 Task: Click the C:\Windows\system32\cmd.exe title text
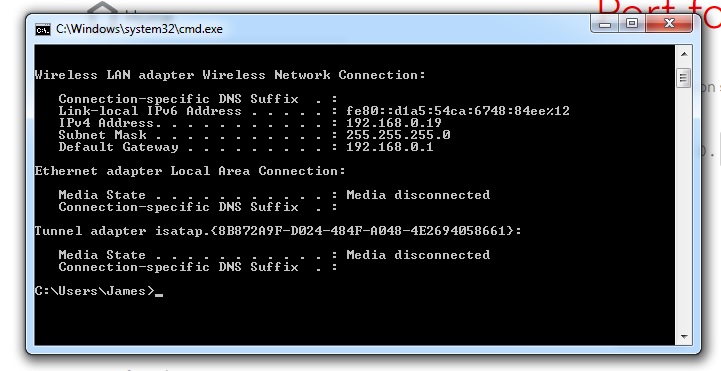(x=139, y=29)
